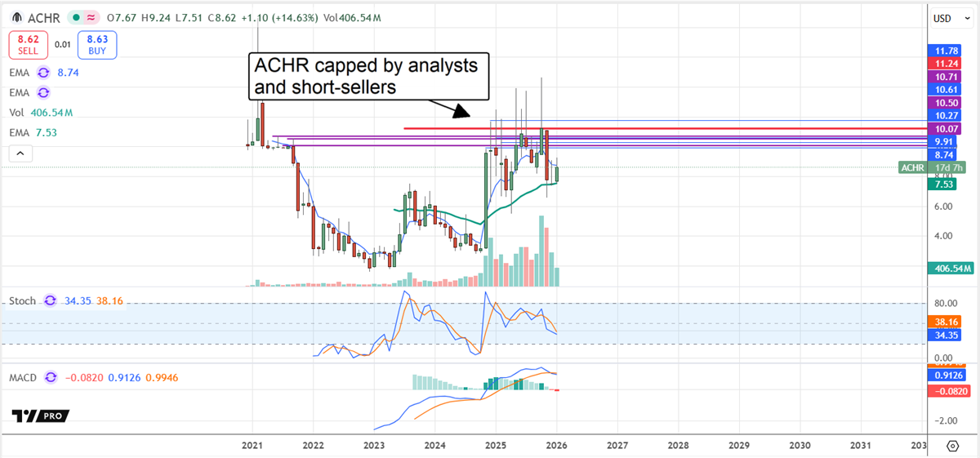
Task: Click 2024 on the time axis
Action: point(434,445)
